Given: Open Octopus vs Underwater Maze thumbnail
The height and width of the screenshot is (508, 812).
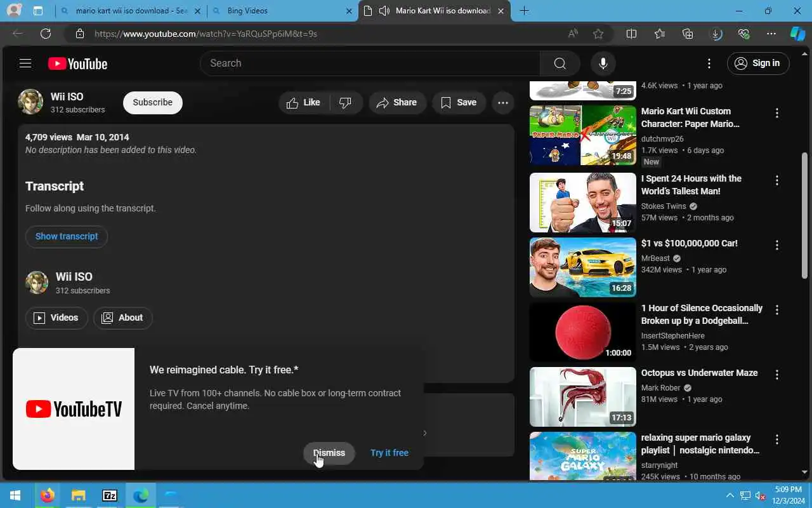Looking at the screenshot, I should 583,397.
